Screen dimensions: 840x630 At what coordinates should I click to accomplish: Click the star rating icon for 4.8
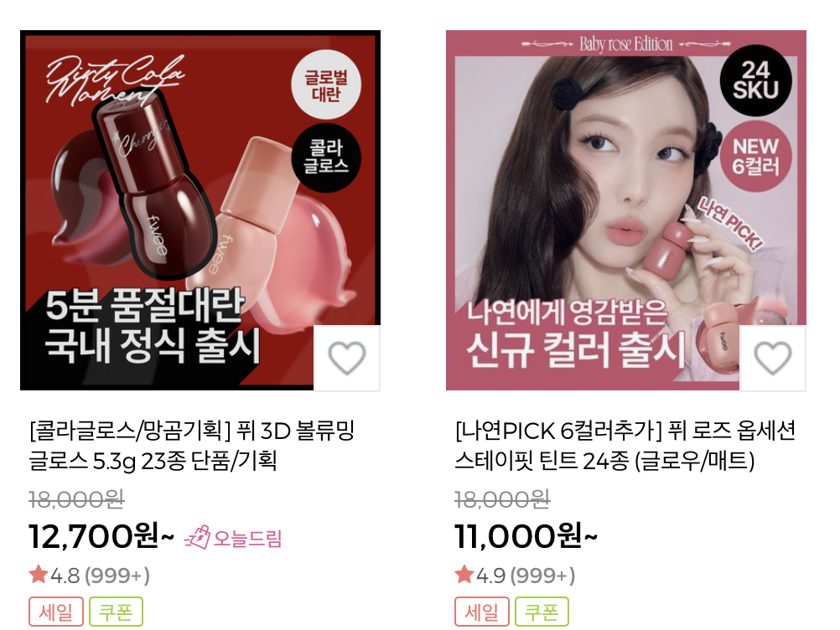pos(39,575)
